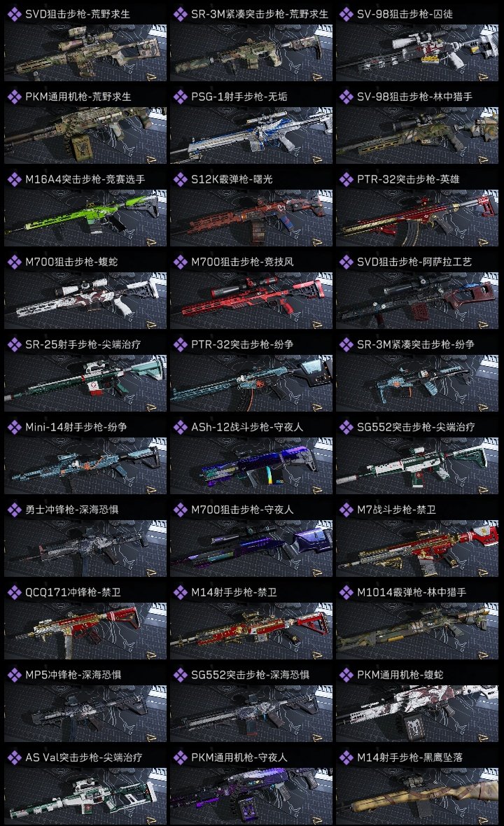This screenshot has width=504, height=826.
Task: Click the purple diamond icon next to PTR-32突击步枪-英雄
Action: tap(346, 179)
